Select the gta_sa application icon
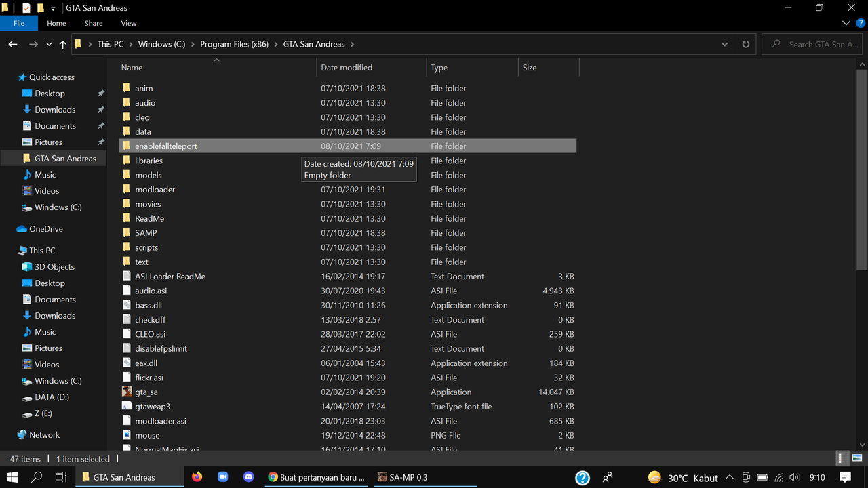The image size is (868, 488). pyautogui.click(x=127, y=392)
